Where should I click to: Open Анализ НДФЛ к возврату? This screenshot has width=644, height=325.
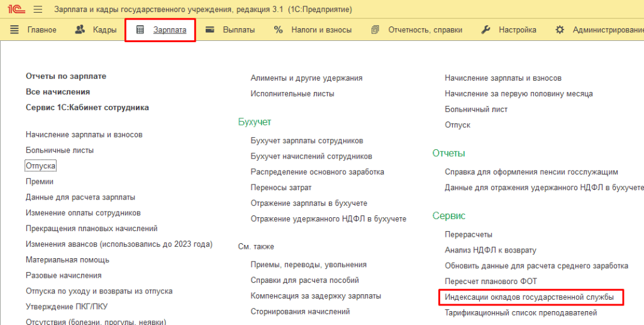491,249
